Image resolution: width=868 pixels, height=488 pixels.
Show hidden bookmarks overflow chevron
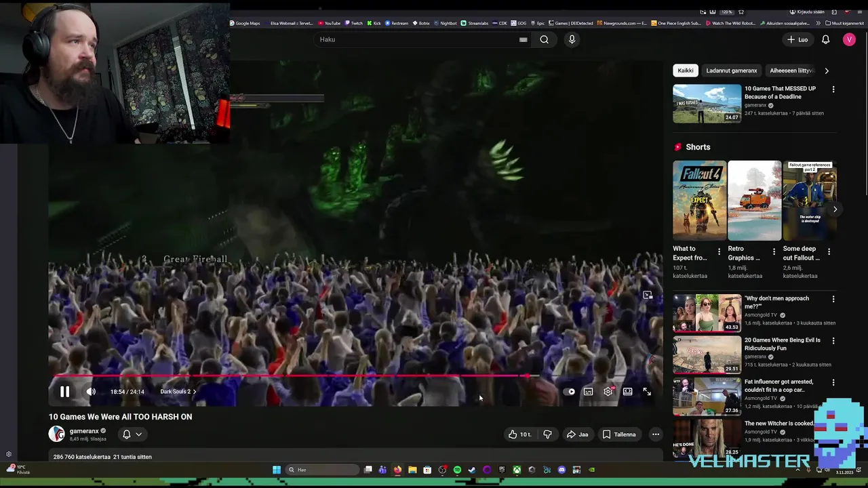click(x=818, y=23)
